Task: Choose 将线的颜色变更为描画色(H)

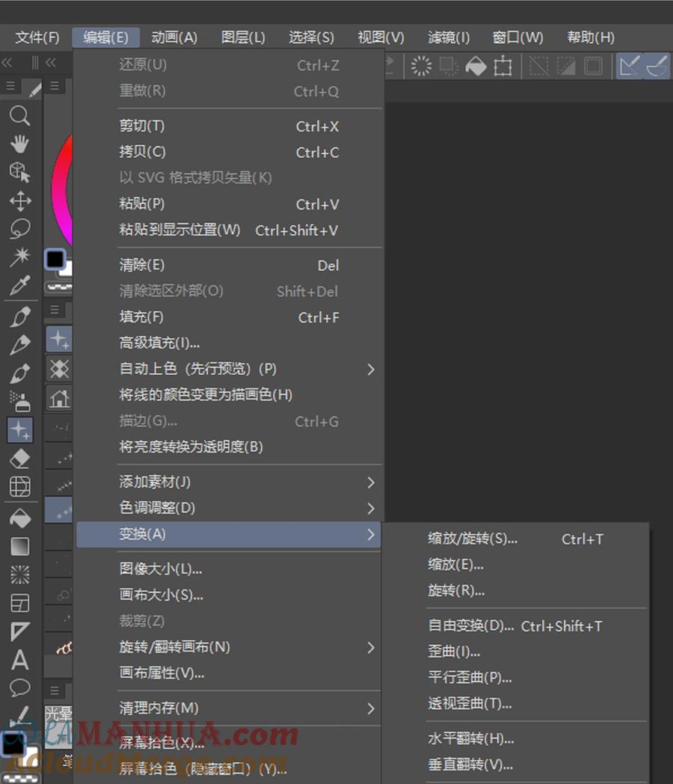Action: coord(229,395)
